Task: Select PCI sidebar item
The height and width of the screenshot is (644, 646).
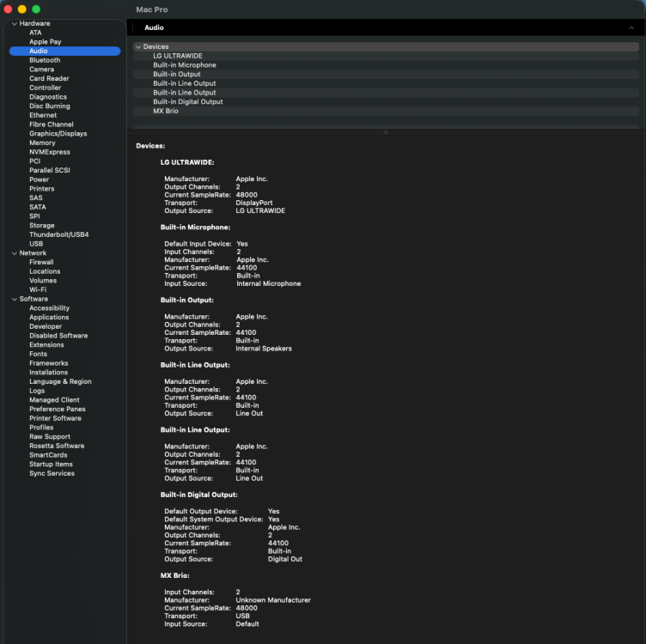Action: tap(34, 161)
